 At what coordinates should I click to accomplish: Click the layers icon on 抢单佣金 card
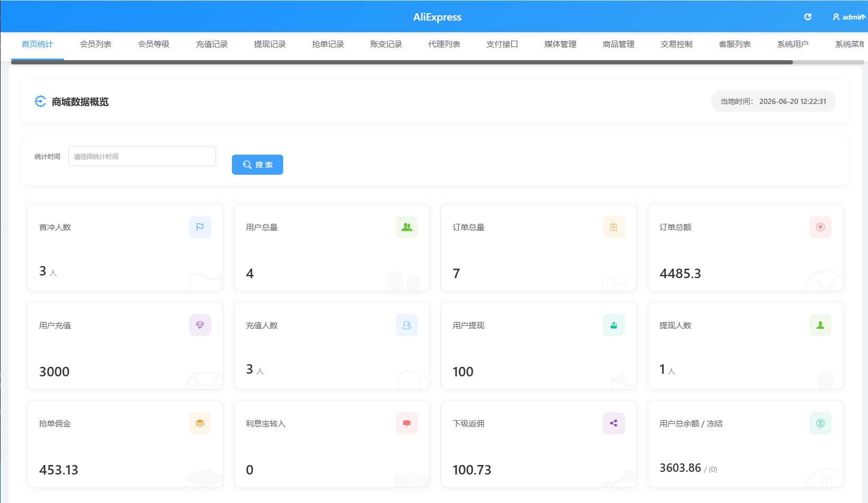point(200,423)
